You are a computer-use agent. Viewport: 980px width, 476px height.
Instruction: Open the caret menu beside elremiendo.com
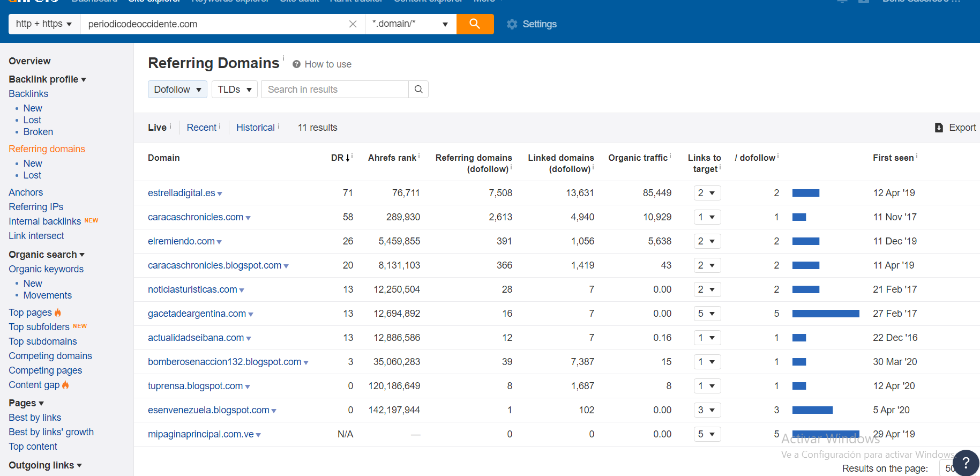point(219,242)
